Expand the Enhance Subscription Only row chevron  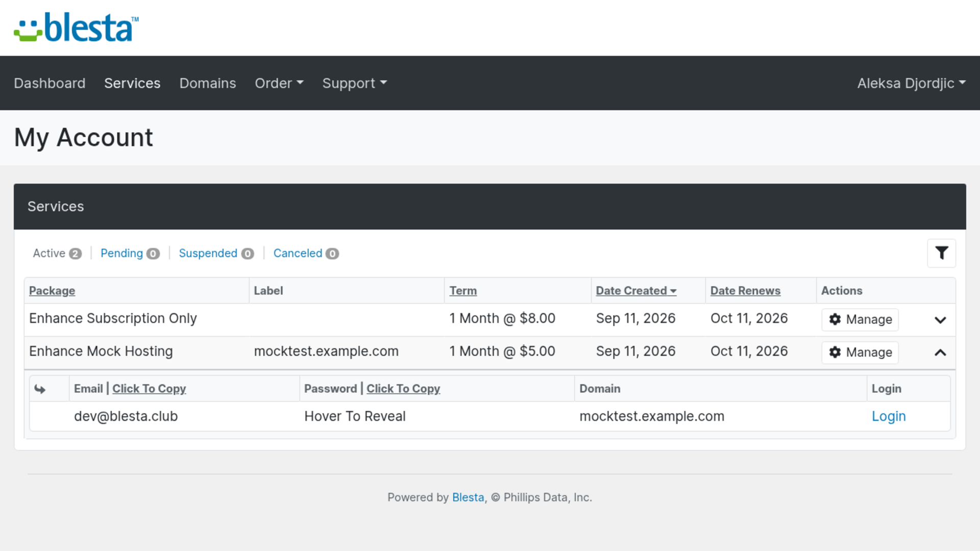(940, 320)
